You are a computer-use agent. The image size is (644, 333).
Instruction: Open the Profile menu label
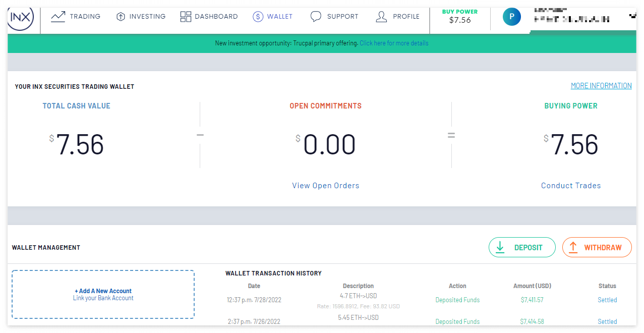[x=406, y=17]
